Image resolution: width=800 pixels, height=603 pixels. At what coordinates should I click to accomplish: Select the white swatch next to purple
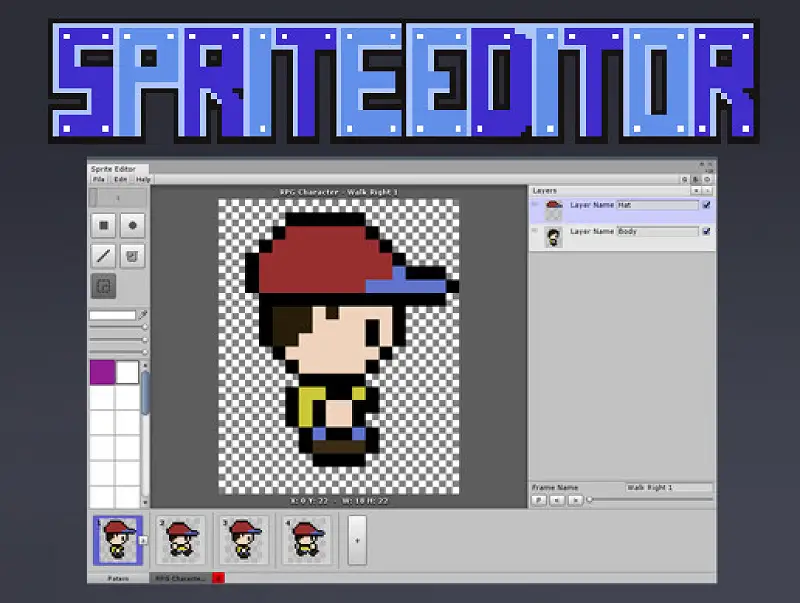coord(128,372)
